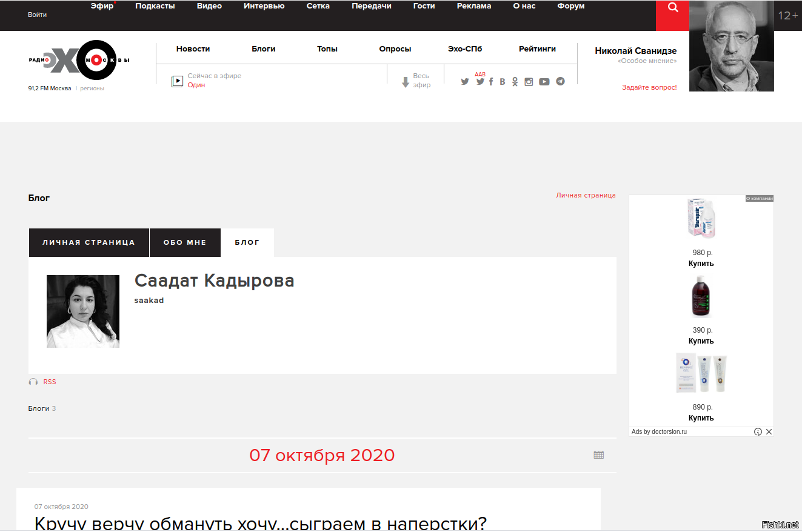Screen dimensions: 802x532
Task: Click Купить under 890 р. product
Action: point(701,418)
